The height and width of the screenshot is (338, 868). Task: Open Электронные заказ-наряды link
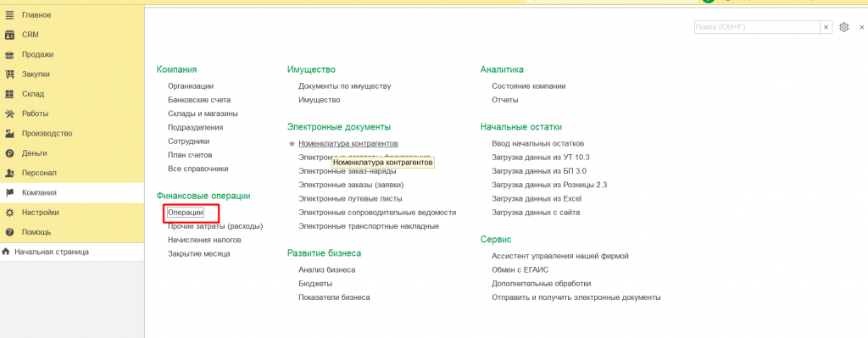(x=347, y=171)
